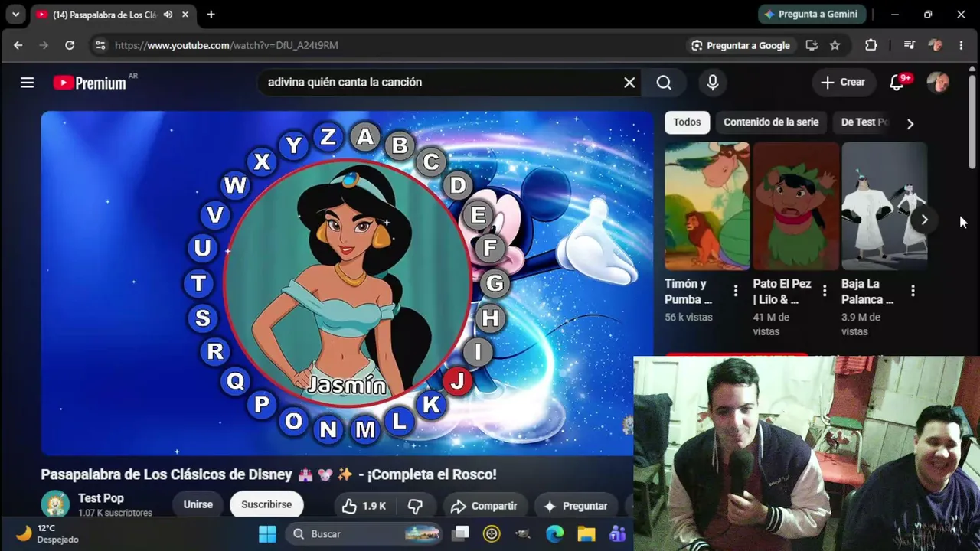
Task: Click the address bar URL
Action: click(227, 45)
